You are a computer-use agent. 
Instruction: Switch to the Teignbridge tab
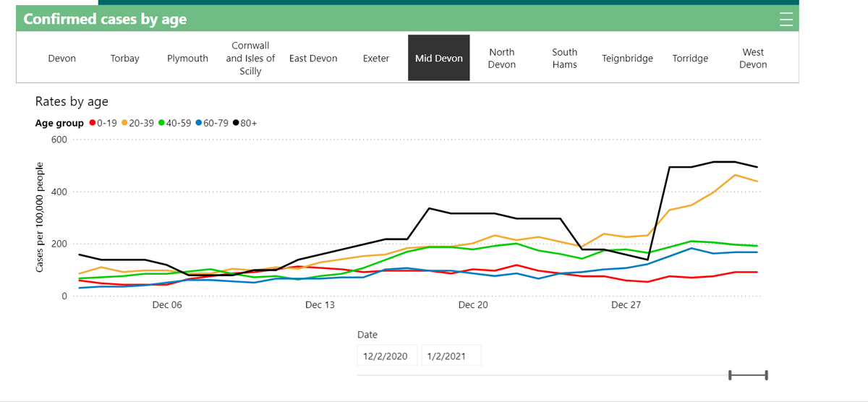click(x=627, y=59)
